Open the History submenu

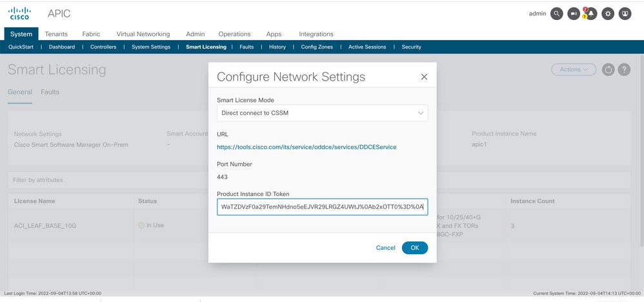277,47
